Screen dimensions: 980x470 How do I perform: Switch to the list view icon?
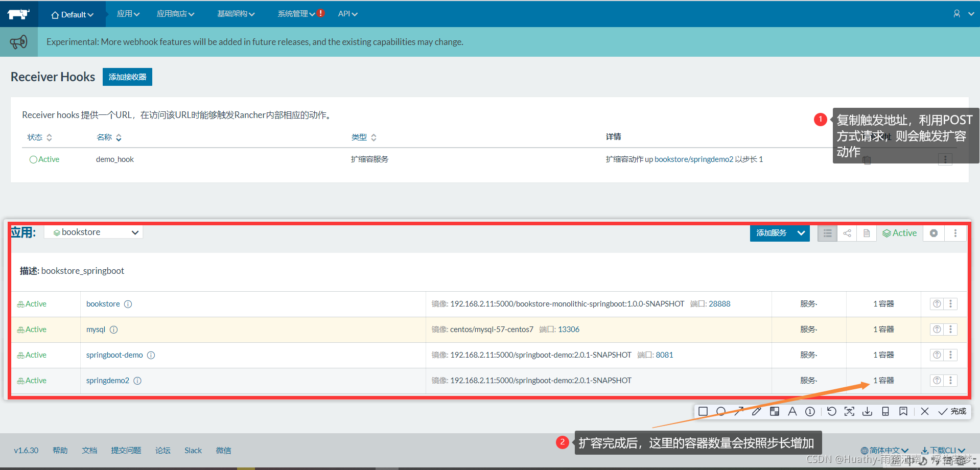(x=828, y=233)
